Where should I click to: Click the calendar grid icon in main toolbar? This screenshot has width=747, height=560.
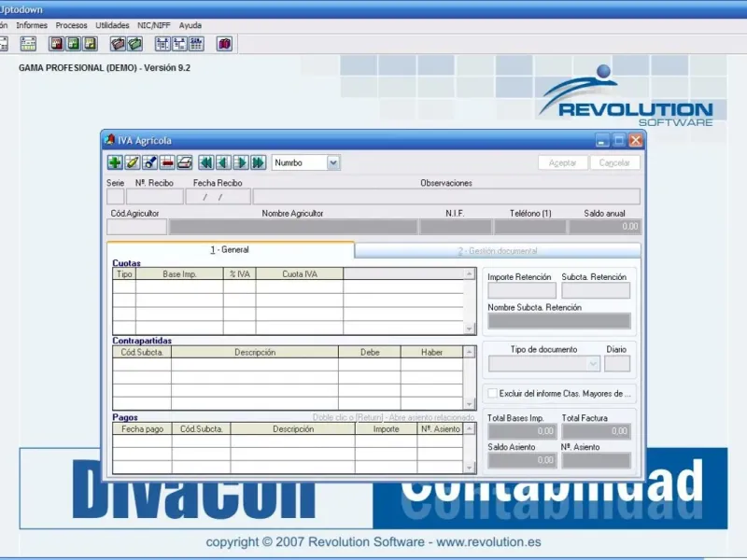28,44
